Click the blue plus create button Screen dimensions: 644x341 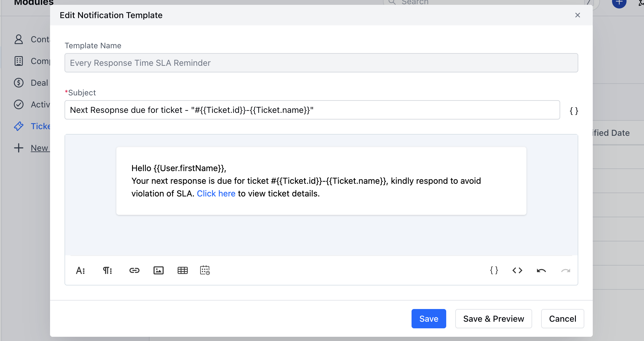point(619,4)
